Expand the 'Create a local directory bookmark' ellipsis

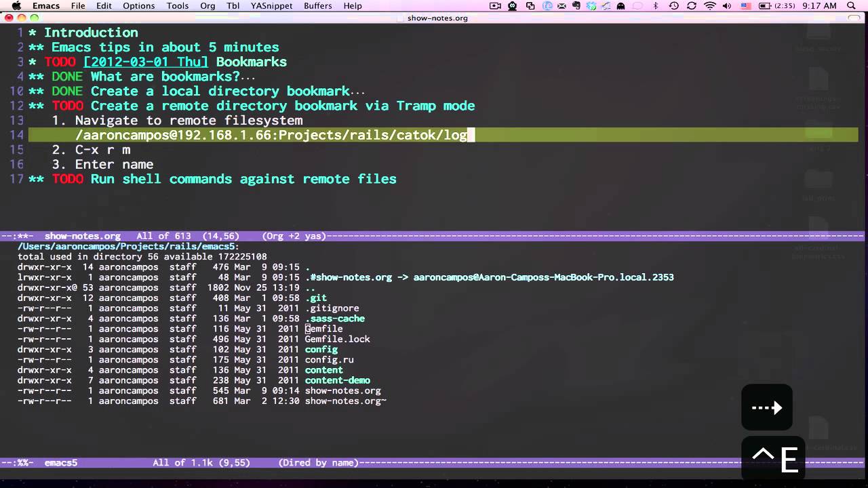pos(357,91)
